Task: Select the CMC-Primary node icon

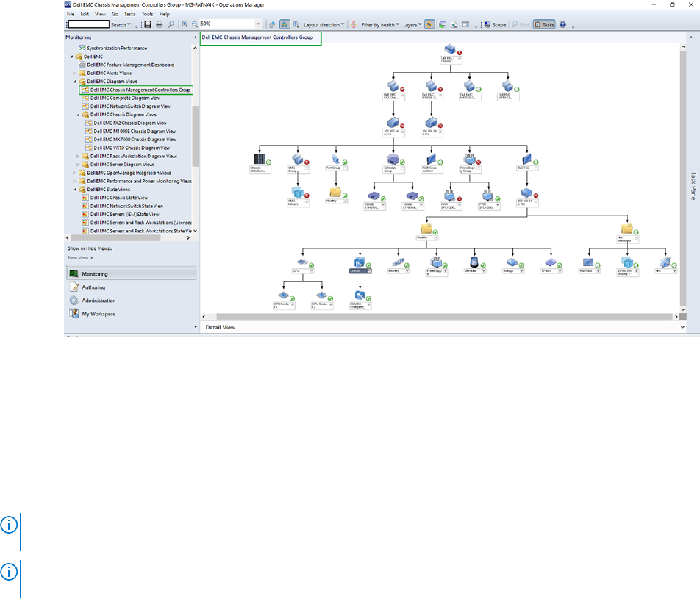Action: pos(297,193)
